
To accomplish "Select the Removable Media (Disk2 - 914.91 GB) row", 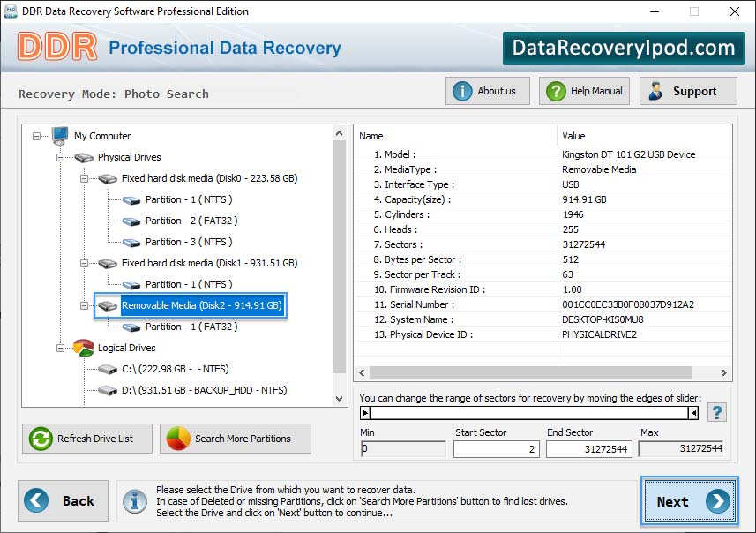I will click(201, 305).
